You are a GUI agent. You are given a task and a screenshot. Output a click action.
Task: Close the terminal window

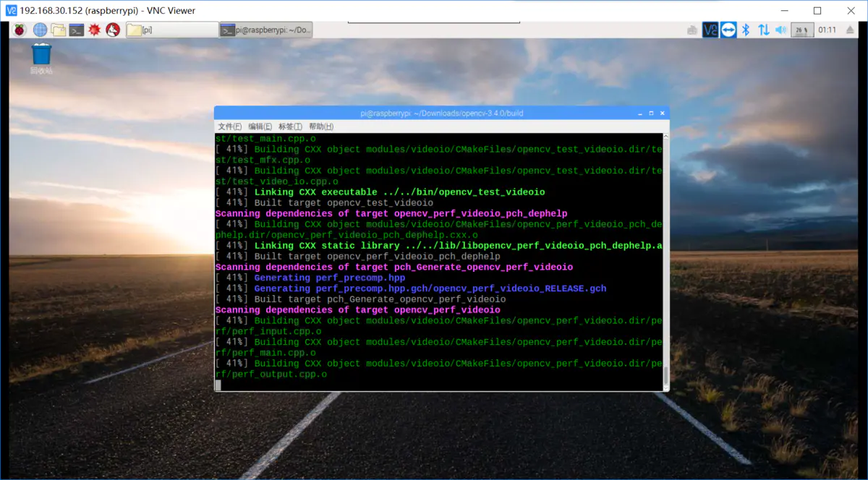click(x=662, y=113)
